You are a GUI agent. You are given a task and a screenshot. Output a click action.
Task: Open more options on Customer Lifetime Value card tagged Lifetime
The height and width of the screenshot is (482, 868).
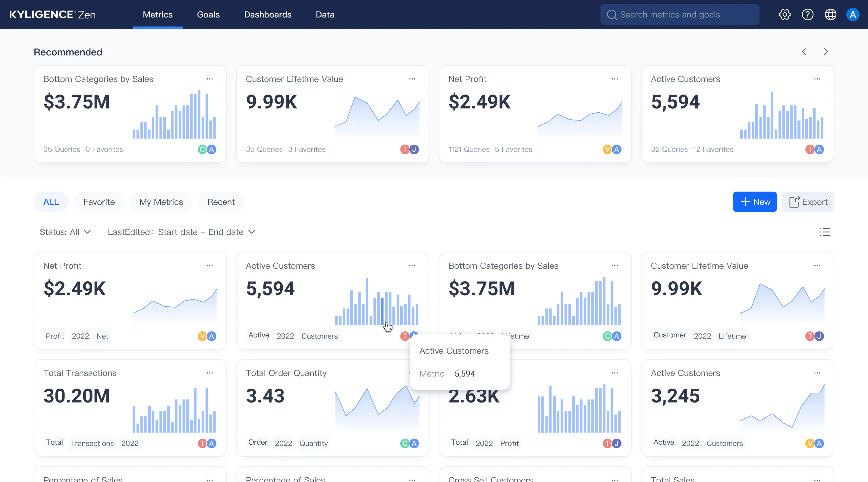coord(817,266)
